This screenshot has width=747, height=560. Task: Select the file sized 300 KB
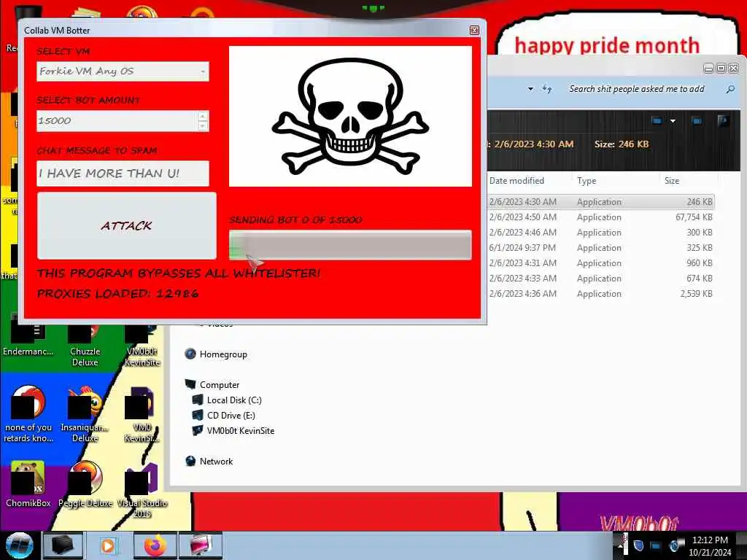coord(601,233)
